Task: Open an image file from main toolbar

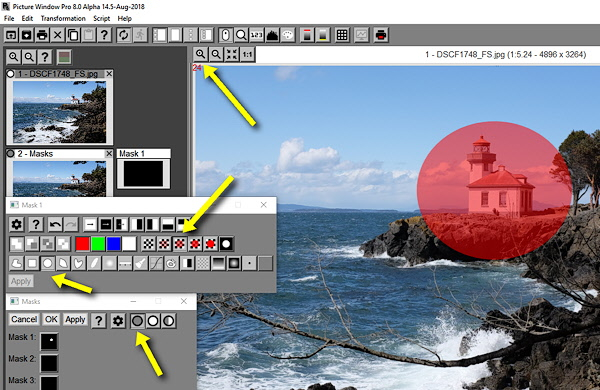Action: click(x=11, y=35)
